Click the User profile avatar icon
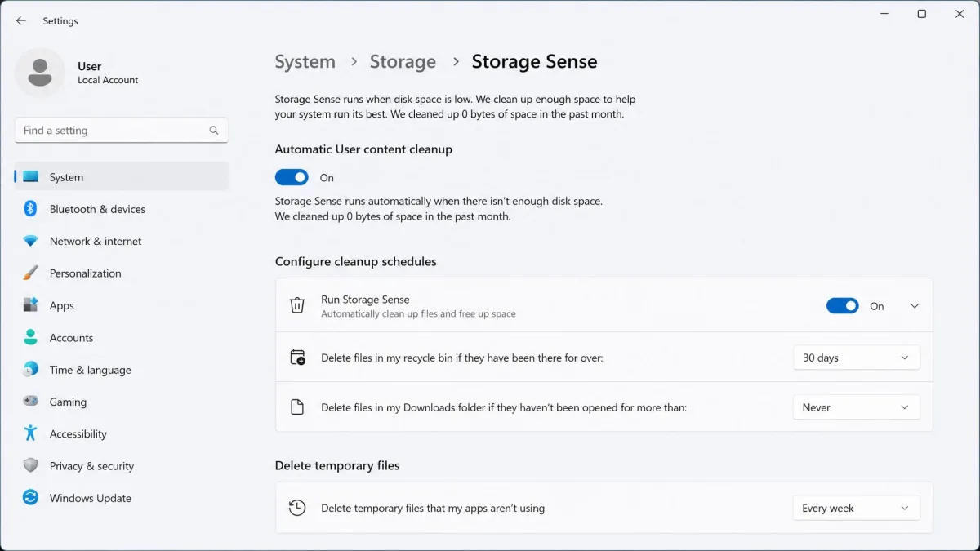 click(x=40, y=73)
